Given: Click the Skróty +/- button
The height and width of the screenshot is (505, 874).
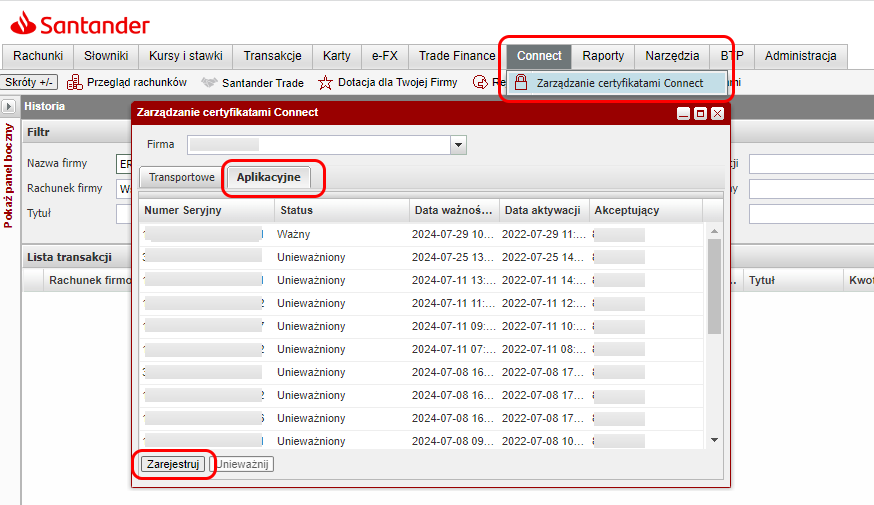Looking at the screenshot, I should point(29,82).
